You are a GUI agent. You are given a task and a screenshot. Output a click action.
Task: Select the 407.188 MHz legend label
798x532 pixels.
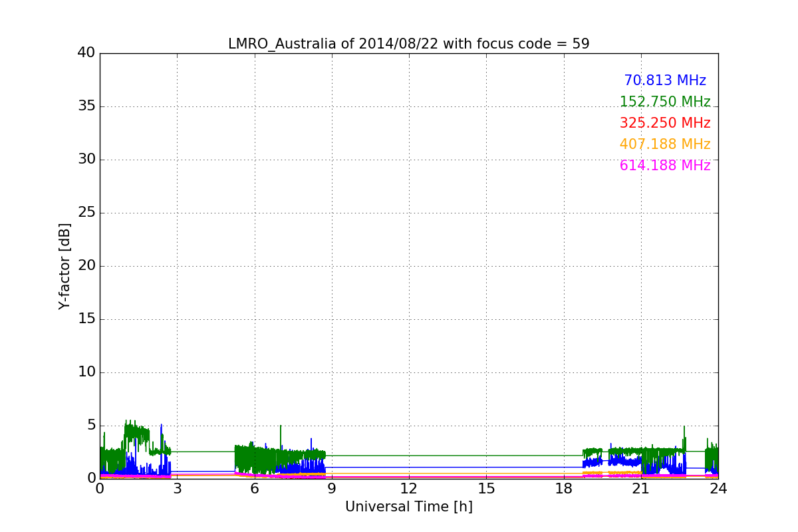point(665,144)
